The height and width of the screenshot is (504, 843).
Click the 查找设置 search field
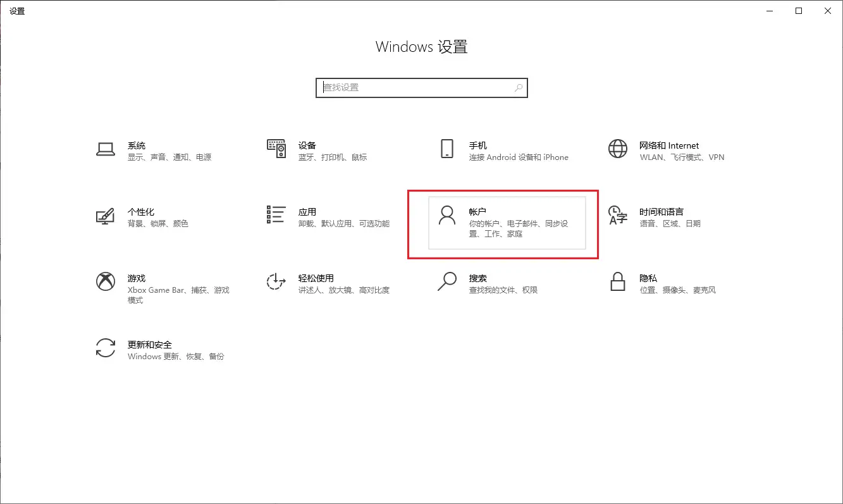click(x=422, y=88)
